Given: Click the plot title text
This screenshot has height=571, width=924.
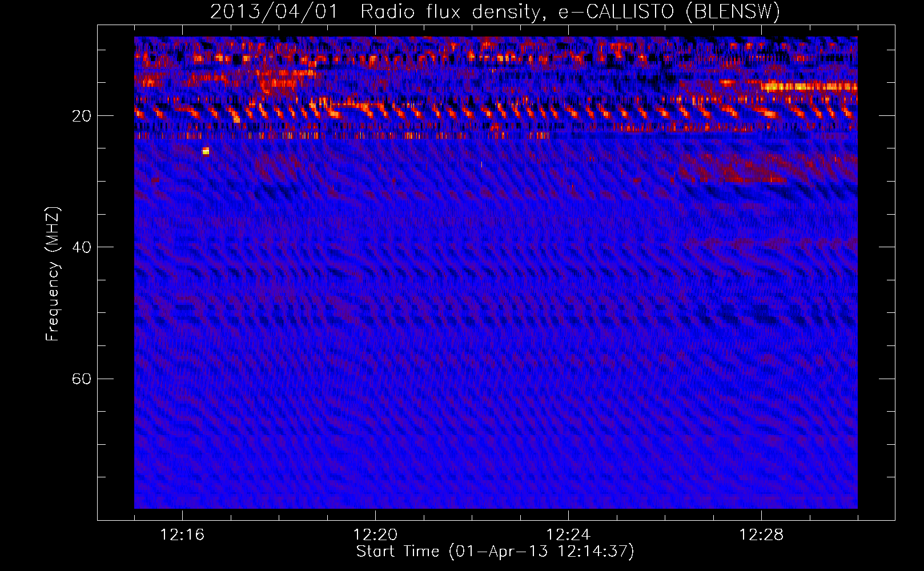Looking at the screenshot, I should pyautogui.click(x=495, y=11).
